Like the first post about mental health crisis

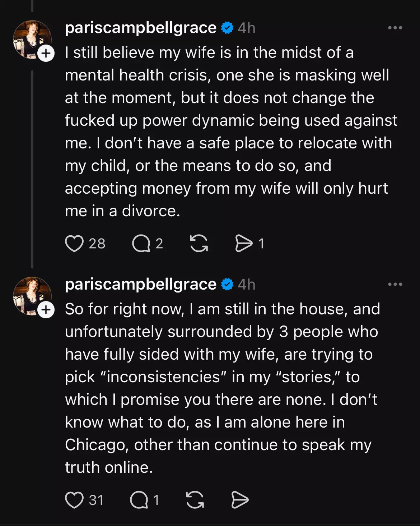(74, 244)
